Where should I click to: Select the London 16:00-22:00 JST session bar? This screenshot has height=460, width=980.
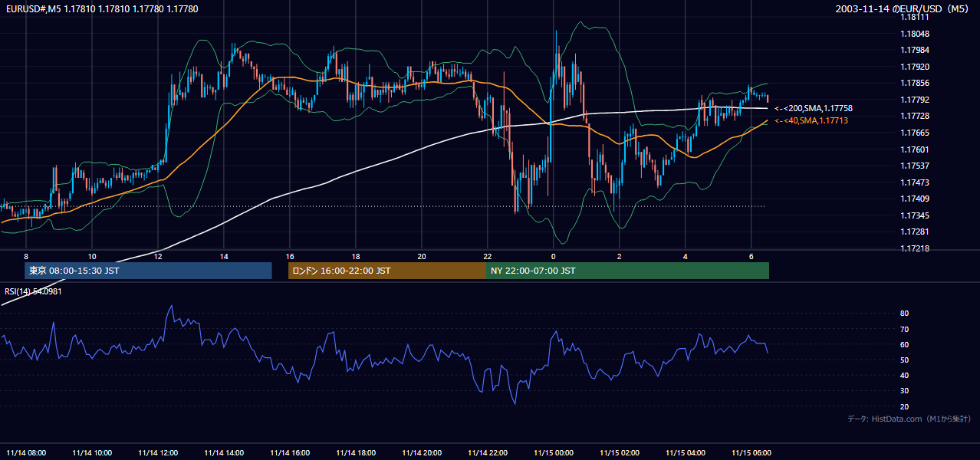[x=386, y=271]
